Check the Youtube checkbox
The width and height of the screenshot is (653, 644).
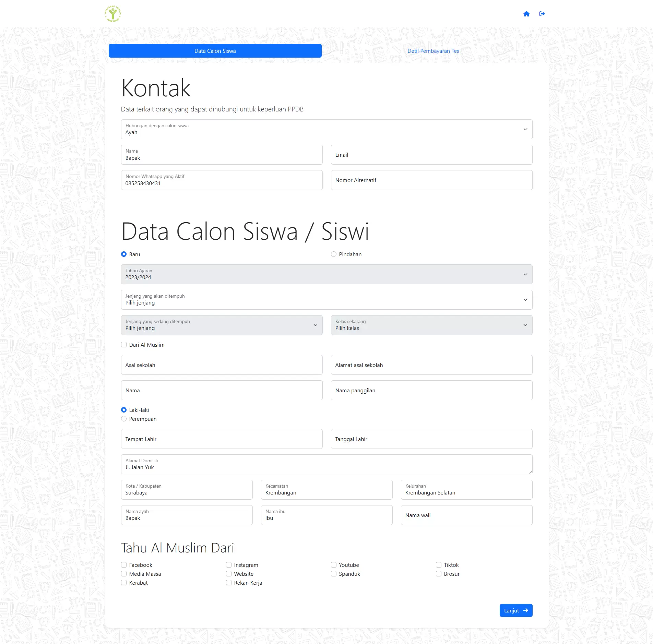pos(334,565)
